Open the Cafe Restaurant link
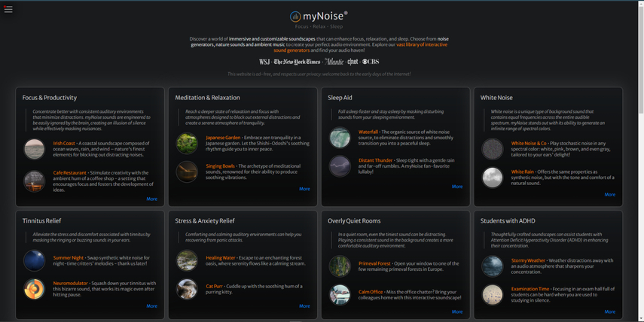The height and width of the screenshot is (322, 644). pyautogui.click(x=69, y=173)
